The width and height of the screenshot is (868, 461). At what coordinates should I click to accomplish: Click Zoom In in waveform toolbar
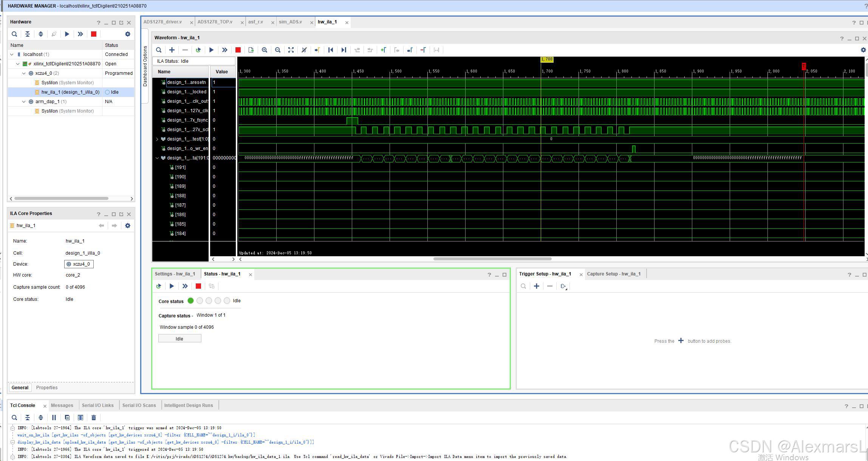tap(265, 50)
